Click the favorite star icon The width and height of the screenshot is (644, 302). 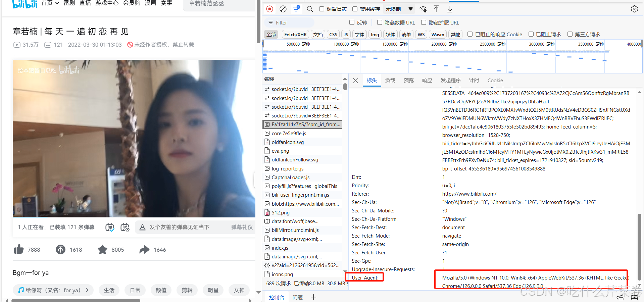(x=102, y=249)
